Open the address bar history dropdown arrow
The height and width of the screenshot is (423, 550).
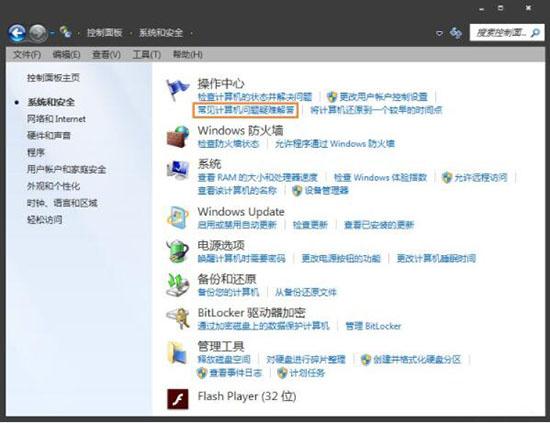click(439, 33)
